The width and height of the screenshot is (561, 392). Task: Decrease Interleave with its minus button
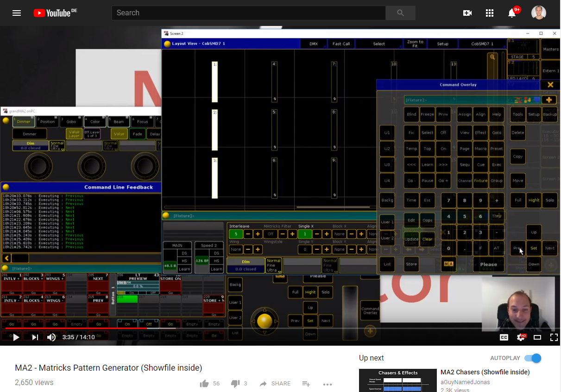(248, 234)
